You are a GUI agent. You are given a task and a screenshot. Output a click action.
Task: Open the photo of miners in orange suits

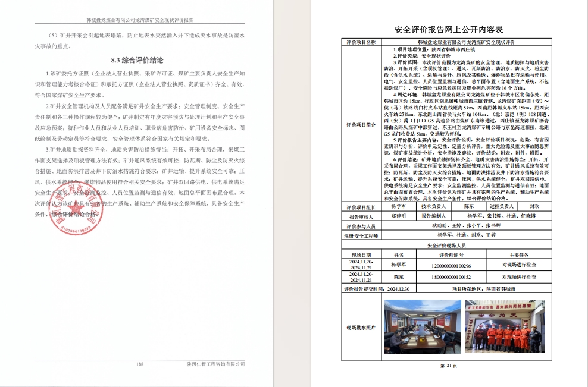click(x=505, y=327)
